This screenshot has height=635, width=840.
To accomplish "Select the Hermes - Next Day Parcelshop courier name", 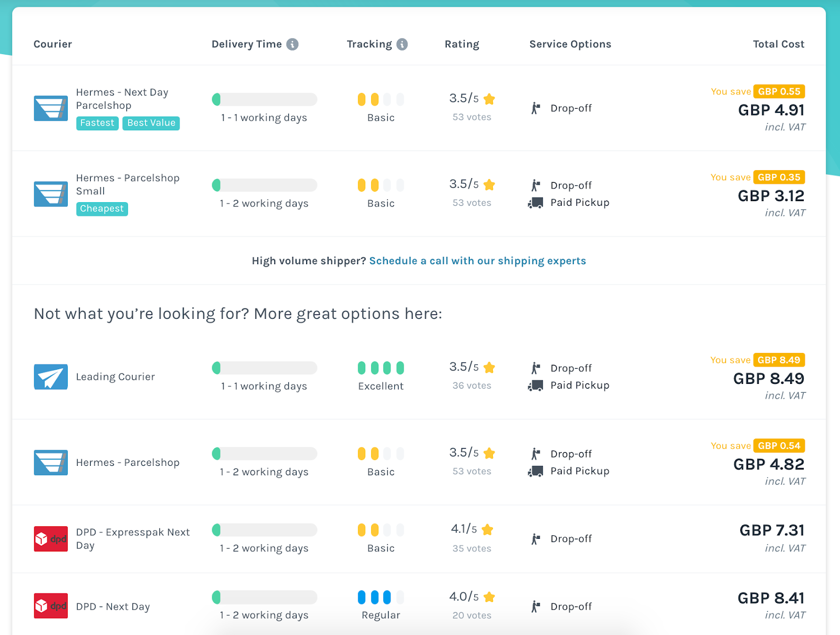I will coord(122,99).
